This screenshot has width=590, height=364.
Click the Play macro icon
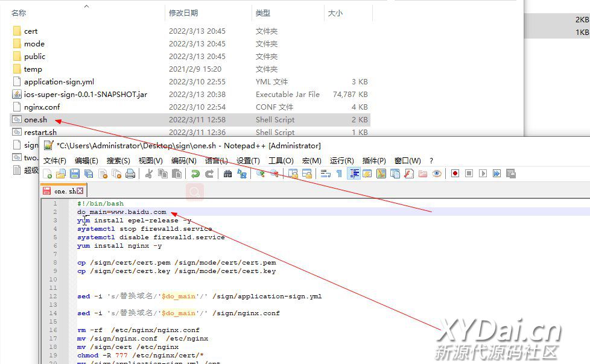coord(483,174)
